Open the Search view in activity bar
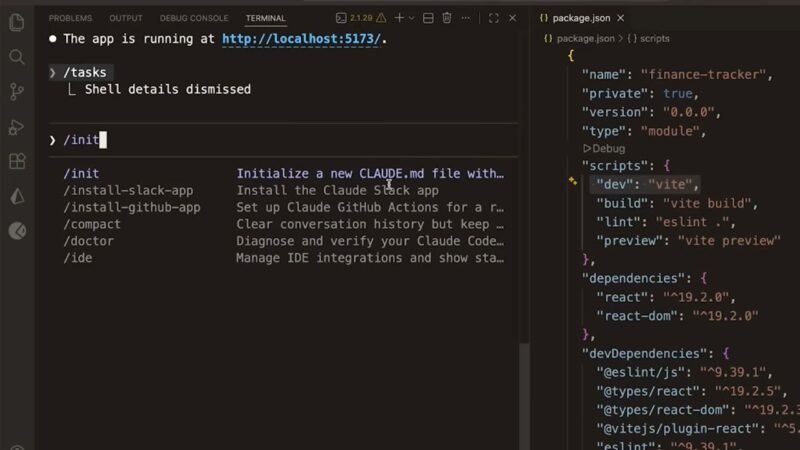 pos(16,57)
